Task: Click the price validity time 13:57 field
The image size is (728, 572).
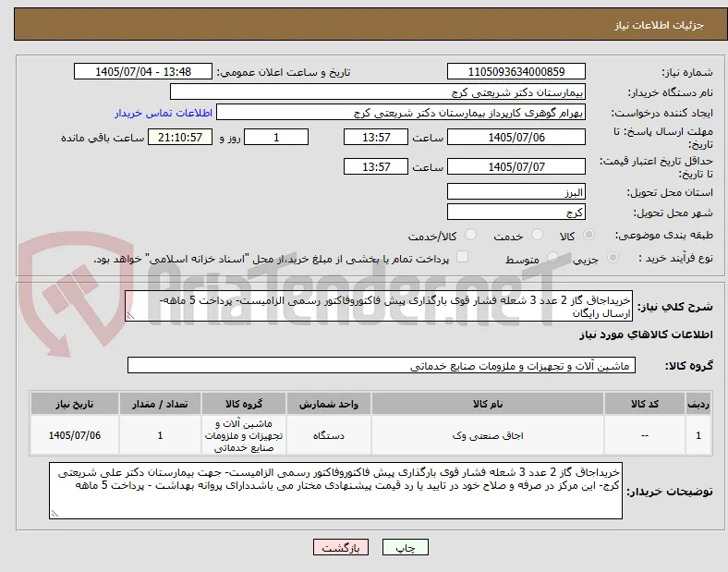Action: pyautogui.click(x=376, y=166)
